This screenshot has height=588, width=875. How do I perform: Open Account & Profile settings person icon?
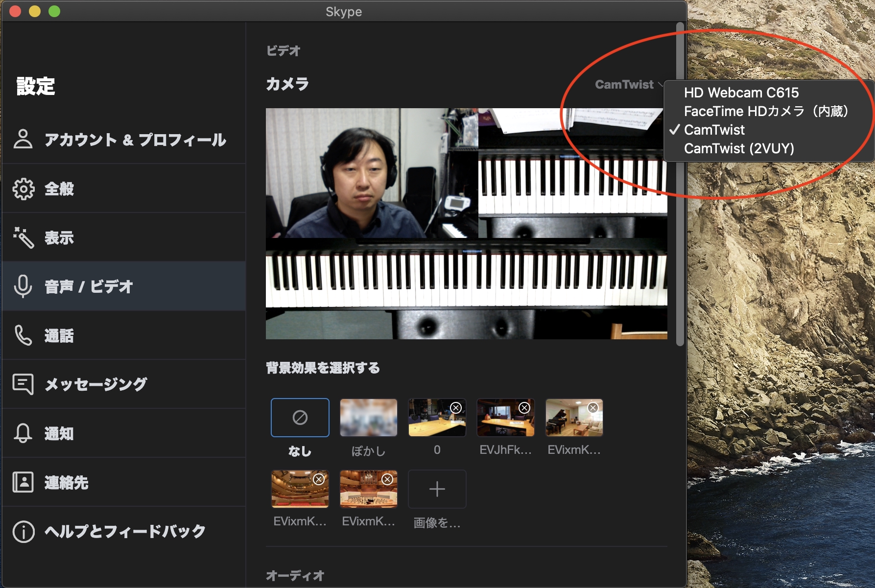click(x=23, y=139)
